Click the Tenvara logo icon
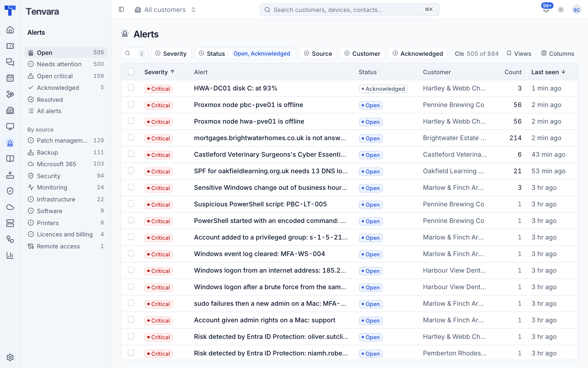The image size is (588, 368). [10, 11]
